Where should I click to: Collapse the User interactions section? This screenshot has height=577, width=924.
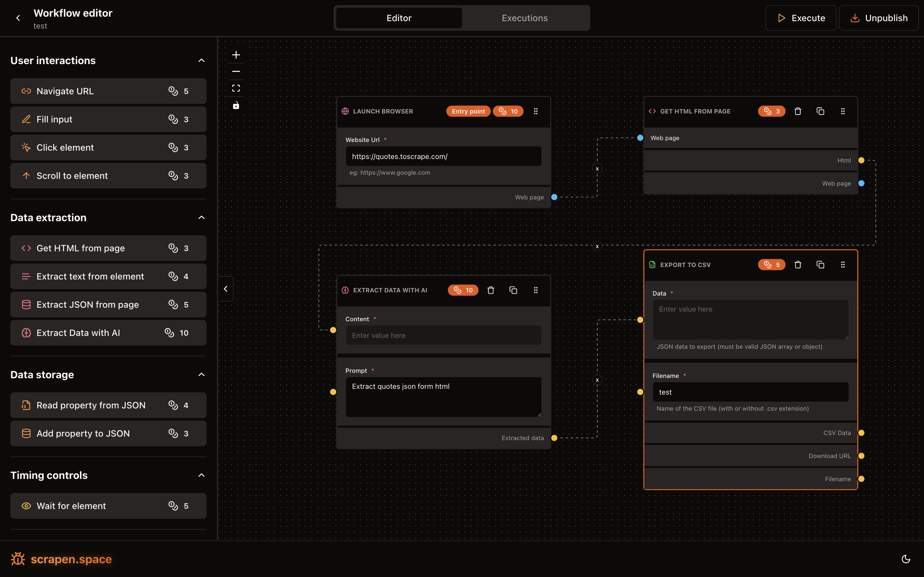(x=201, y=60)
